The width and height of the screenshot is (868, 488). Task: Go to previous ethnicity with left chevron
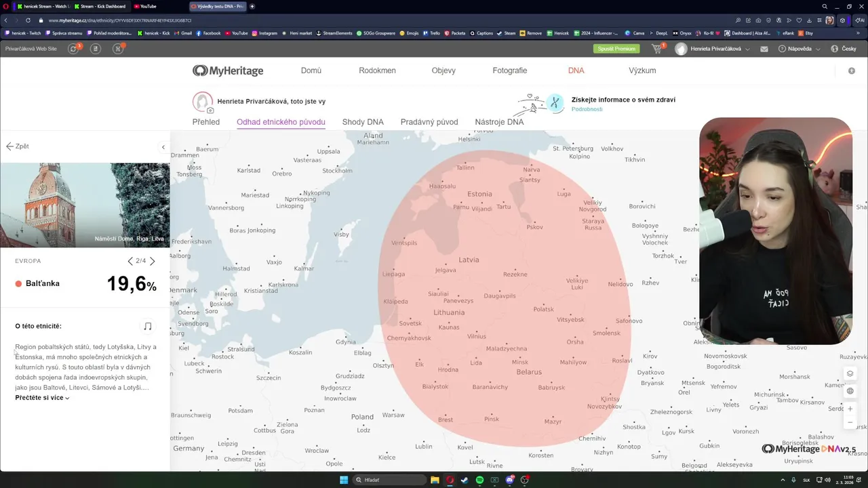tap(130, 261)
